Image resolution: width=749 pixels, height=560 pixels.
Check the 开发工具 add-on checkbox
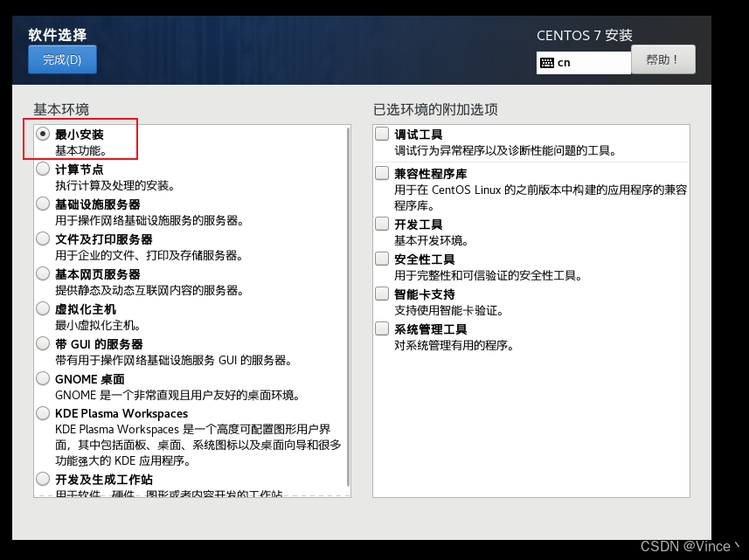pyautogui.click(x=382, y=224)
